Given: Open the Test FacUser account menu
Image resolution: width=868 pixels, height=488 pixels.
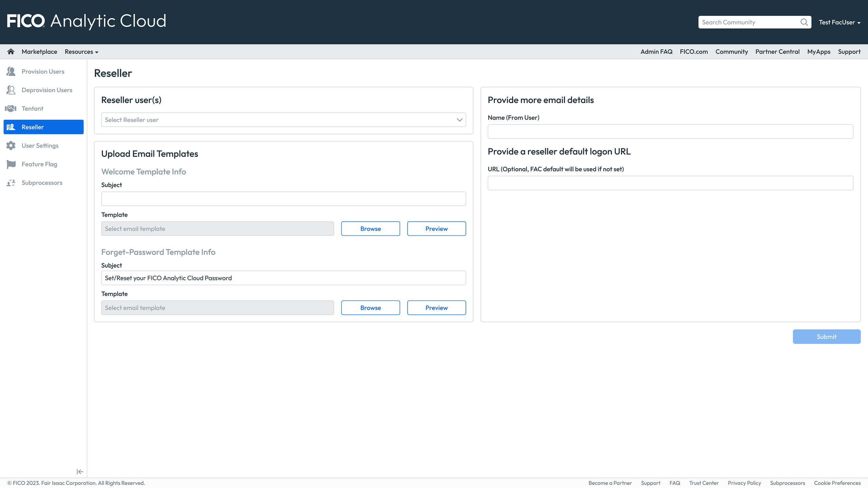Looking at the screenshot, I should [x=840, y=22].
